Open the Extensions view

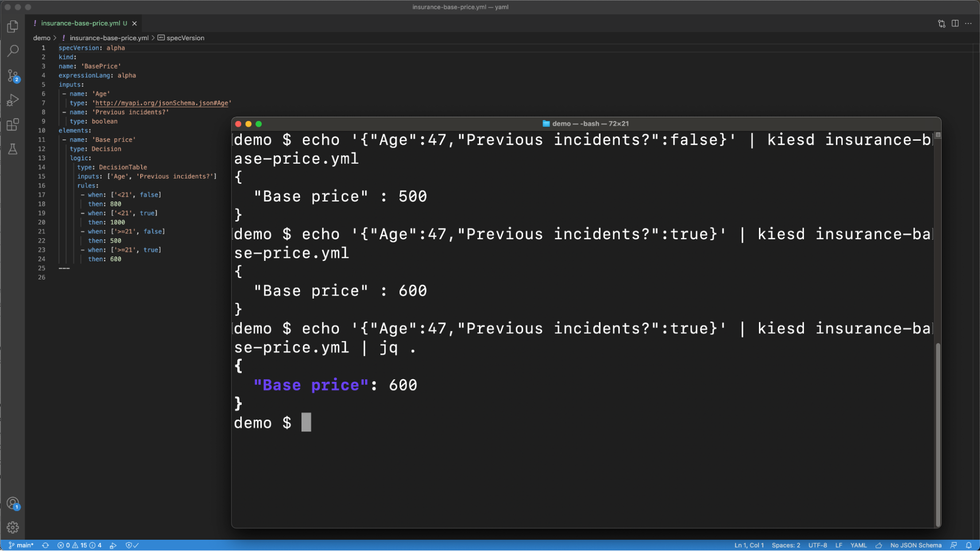tap(13, 125)
